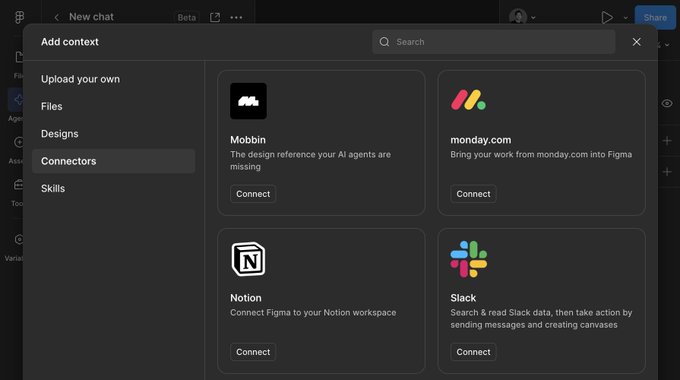
Task: Focus the Search field in Add context
Action: (494, 42)
